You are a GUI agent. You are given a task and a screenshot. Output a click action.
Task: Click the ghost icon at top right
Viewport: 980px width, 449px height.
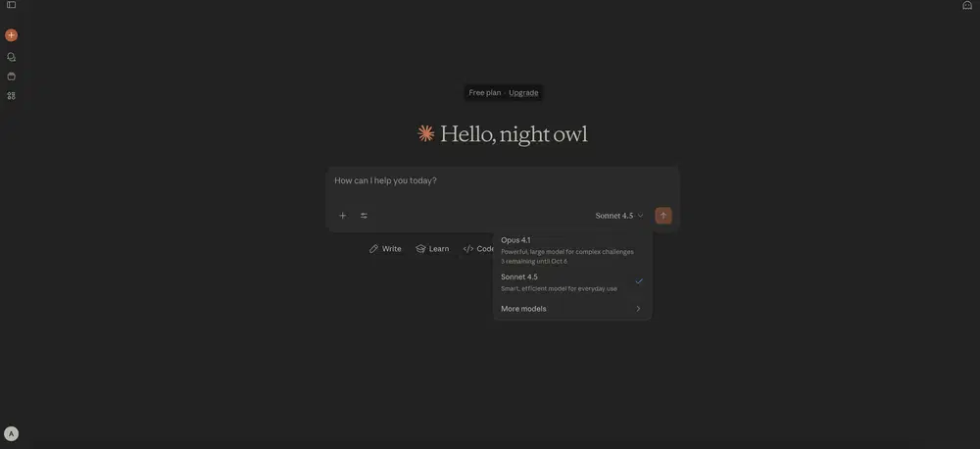[967, 5]
